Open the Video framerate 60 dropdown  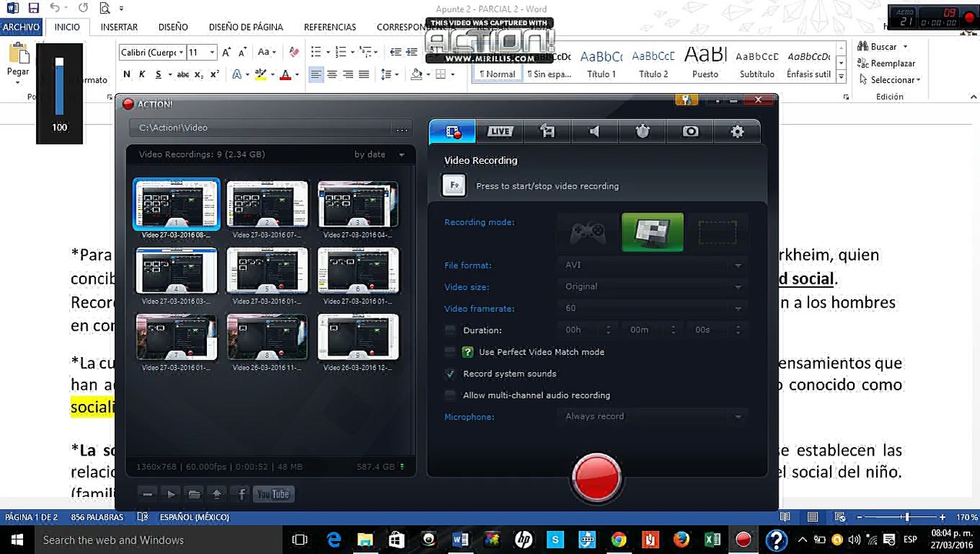tap(652, 308)
